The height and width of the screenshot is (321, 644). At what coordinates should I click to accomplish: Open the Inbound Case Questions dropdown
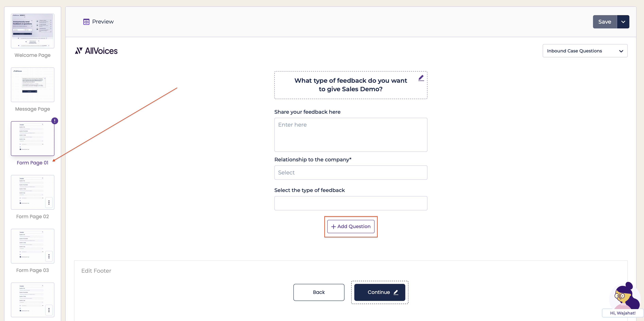(x=585, y=51)
